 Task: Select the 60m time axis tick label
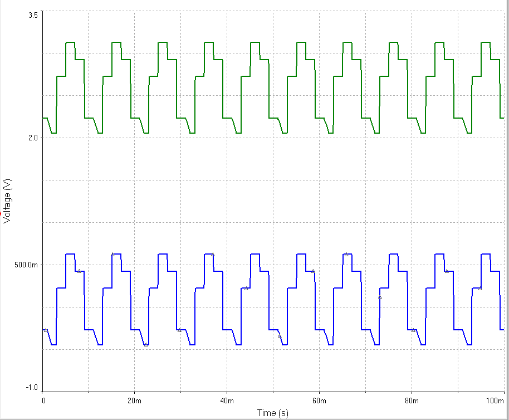click(x=319, y=401)
